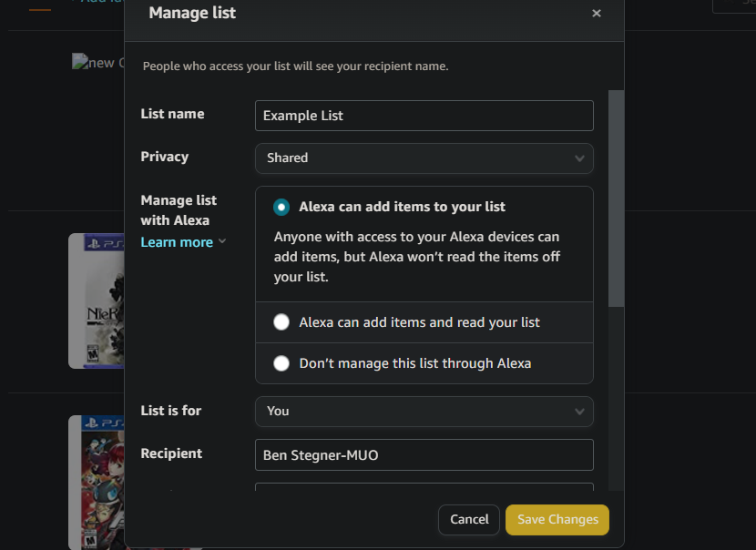Save changes to the list
The width and height of the screenshot is (756, 550).
point(557,519)
